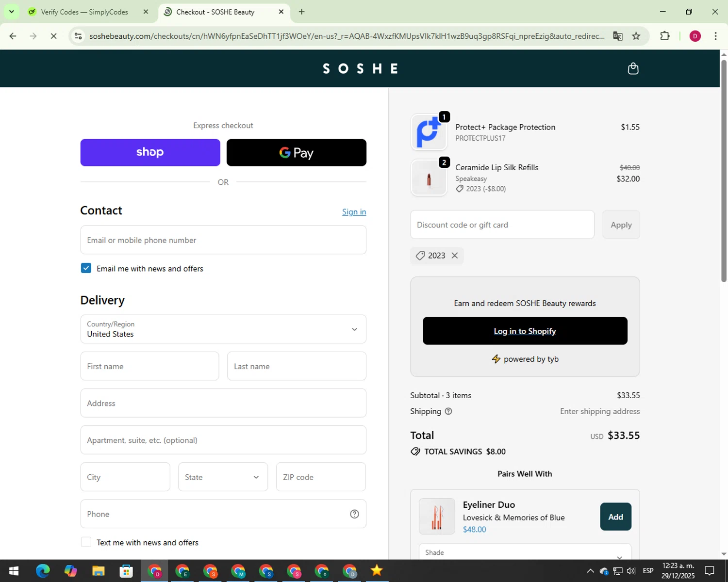Pay with Google Pay button
This screenshot has width=728, height=582.
[x=297, y=153]
